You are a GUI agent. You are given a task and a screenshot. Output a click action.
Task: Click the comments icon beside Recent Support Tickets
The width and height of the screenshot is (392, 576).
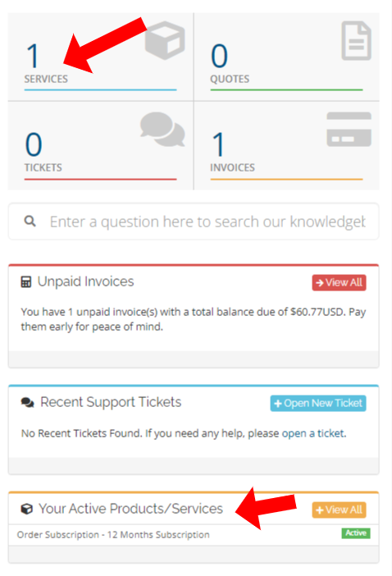(28, 403)
